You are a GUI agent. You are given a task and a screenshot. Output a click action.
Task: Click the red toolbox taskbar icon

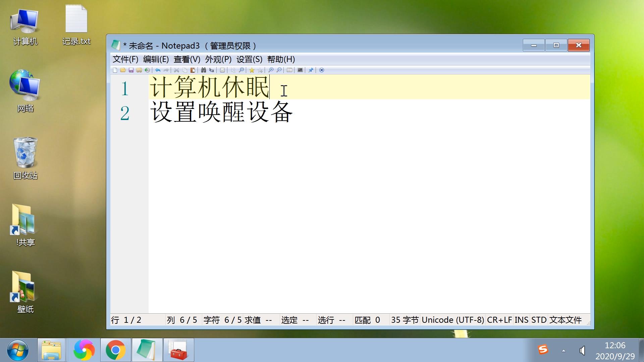point(178,350)
